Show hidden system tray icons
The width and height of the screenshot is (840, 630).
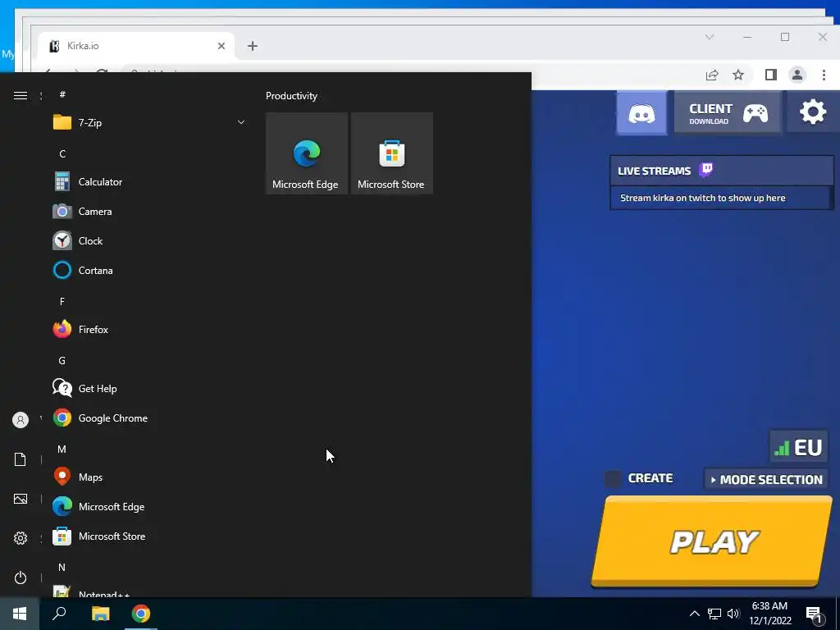click(694, 614)
